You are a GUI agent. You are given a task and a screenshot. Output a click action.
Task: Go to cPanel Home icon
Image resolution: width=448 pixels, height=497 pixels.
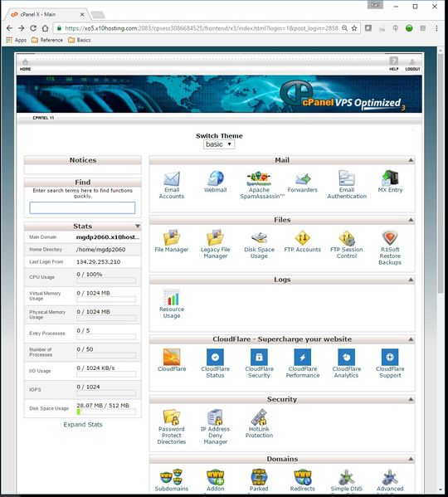26,65
